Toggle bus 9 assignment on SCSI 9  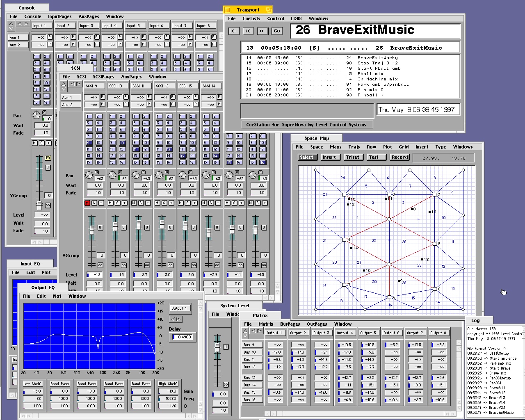(x=89, y=143)
